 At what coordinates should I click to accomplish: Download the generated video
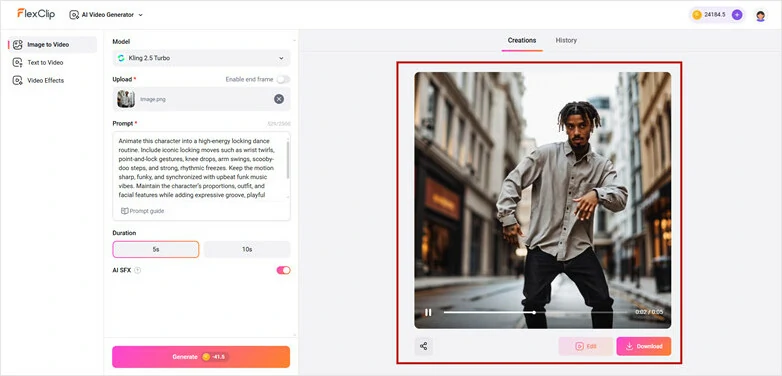click(x=643, y=346)
